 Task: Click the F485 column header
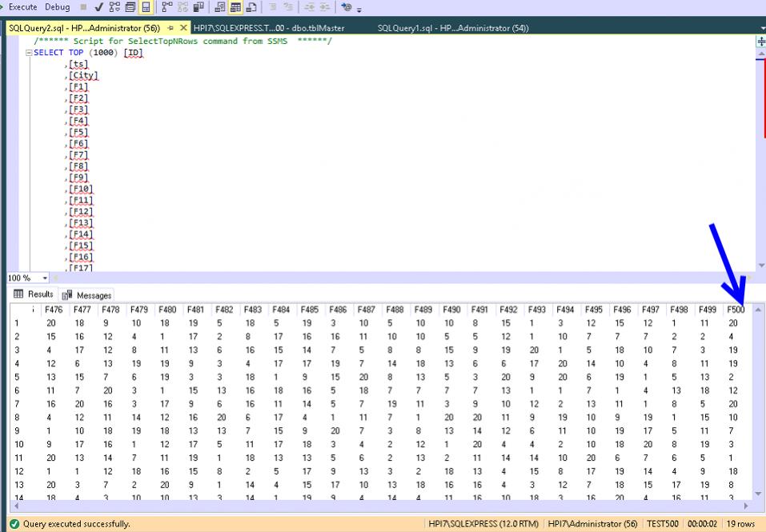pyautogui.click(x=309, y=310)
